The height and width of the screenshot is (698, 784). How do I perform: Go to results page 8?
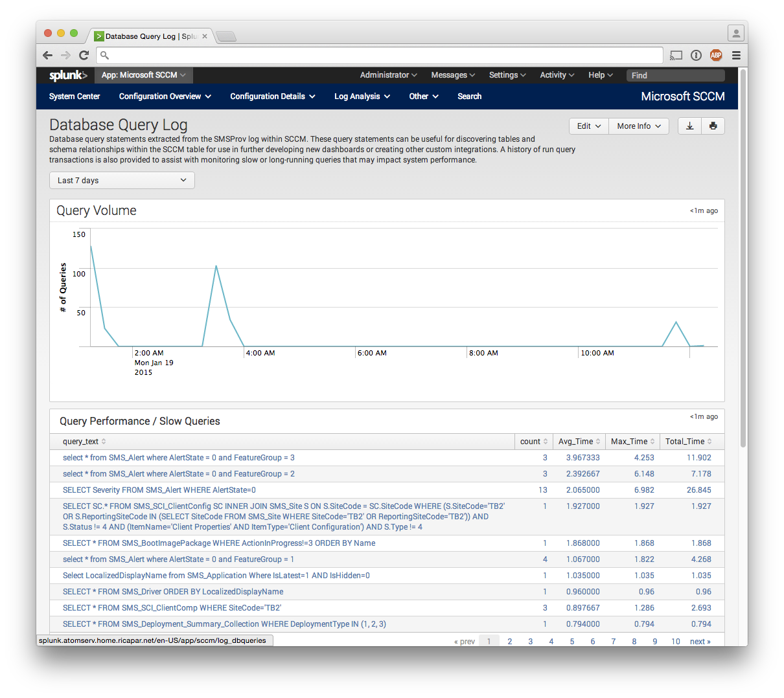click(634, 642)
